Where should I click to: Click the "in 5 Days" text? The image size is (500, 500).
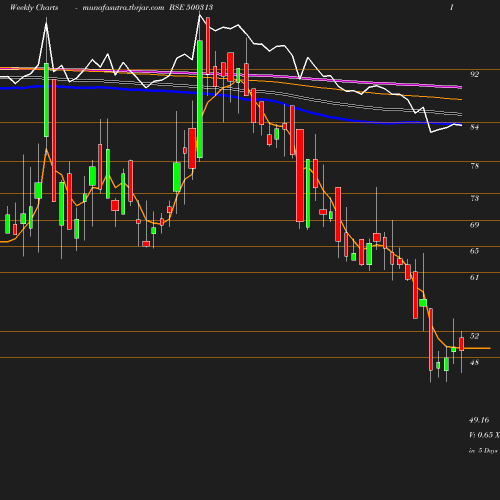point(483,451)
